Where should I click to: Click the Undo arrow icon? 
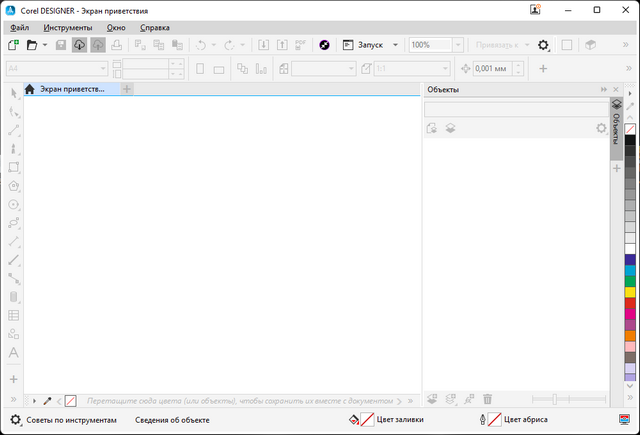[201, 45]
